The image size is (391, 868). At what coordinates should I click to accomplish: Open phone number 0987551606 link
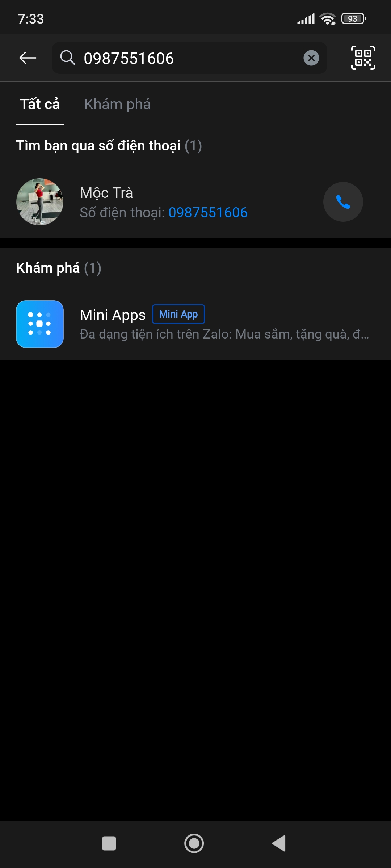tap(208, 213)
